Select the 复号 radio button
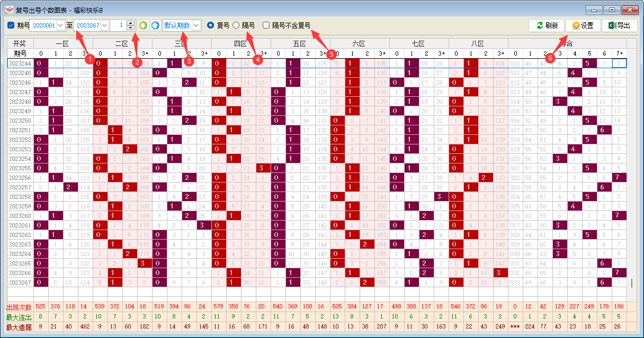644x338 pixels. coord(211,25)
